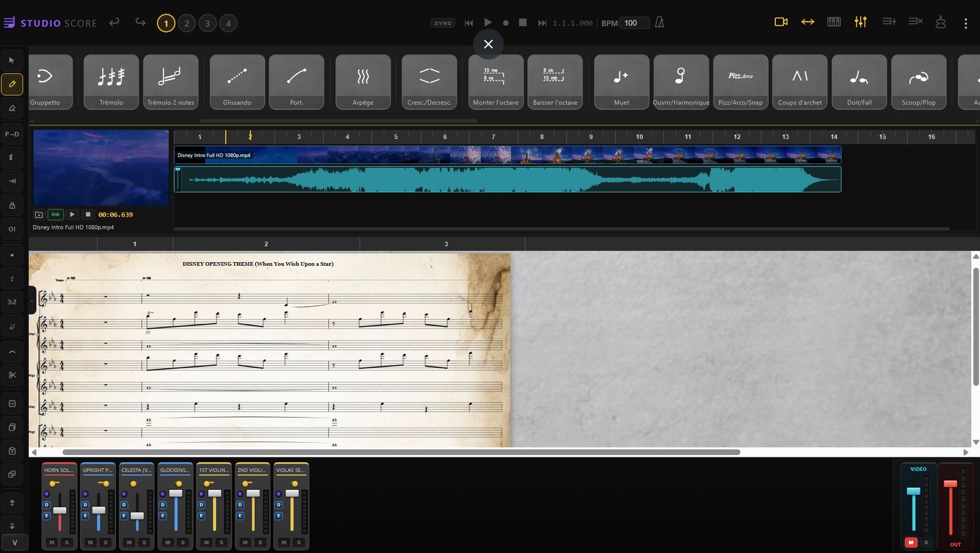Adjust the VIDÉO channel volume fader

click(913, 491)
